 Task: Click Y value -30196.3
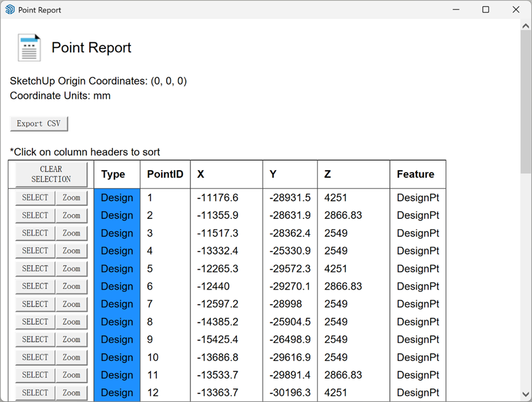pyautogui.click(x=290, y=393)
